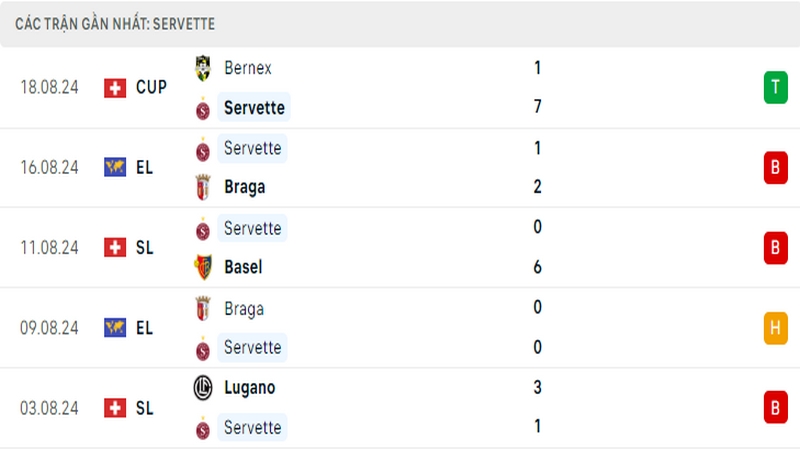Click the Basel club crest icon
The height and width of the screenshot is (450, 800).
[203, 267]
